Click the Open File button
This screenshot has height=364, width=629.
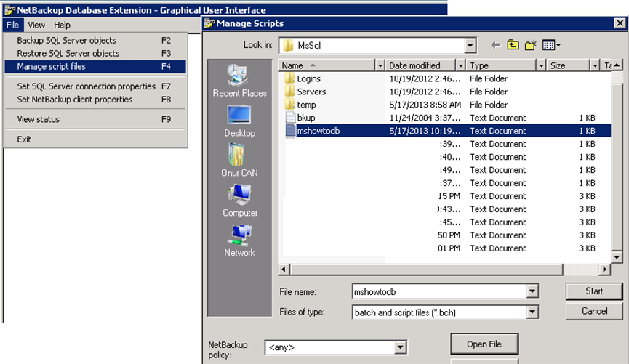coord(484,344)
